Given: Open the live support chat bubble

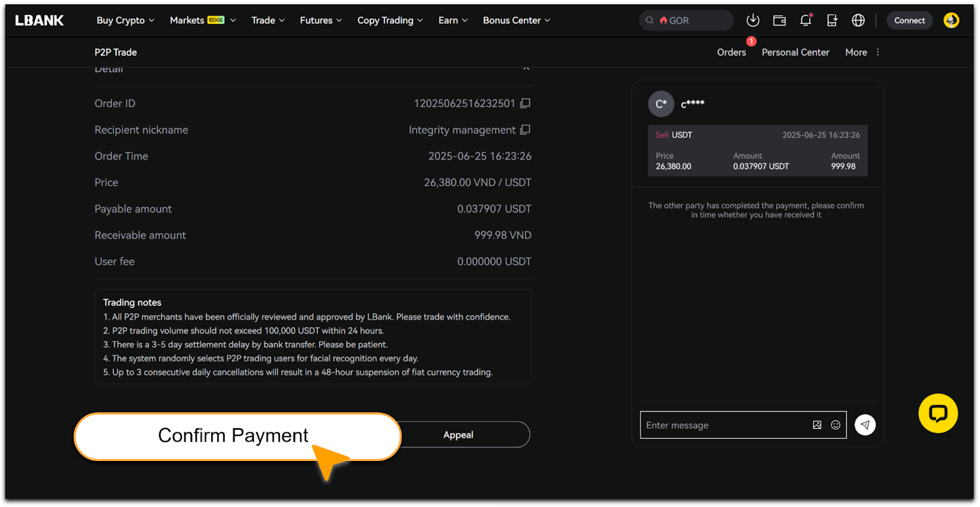Looking at the screenshot, I should pyautogui.click(x=937, y=413).
